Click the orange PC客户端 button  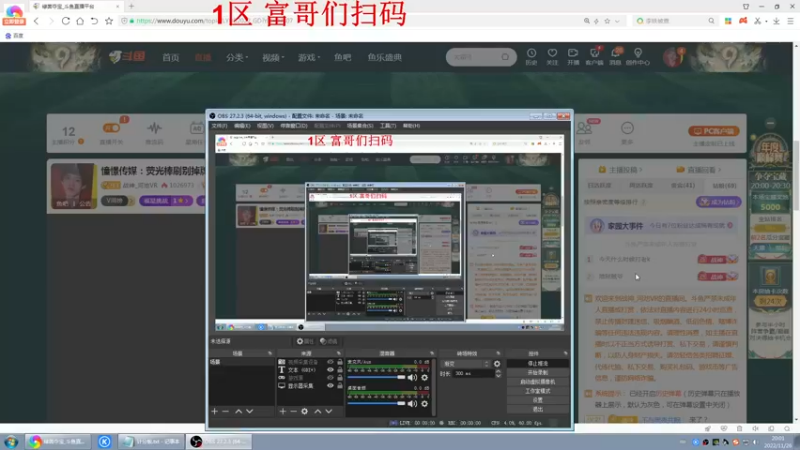coord(714,131)
